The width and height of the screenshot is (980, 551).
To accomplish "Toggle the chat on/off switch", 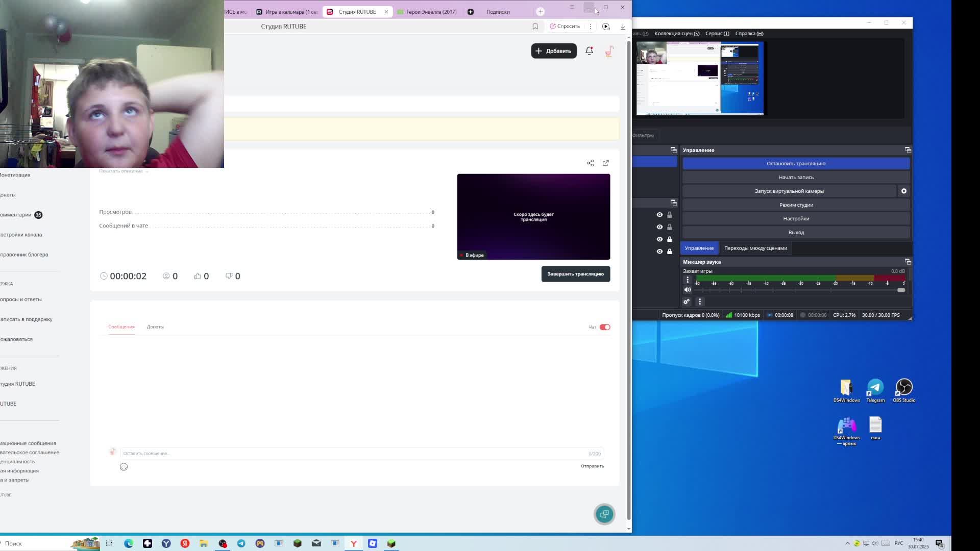I will [x=605, y=327].
